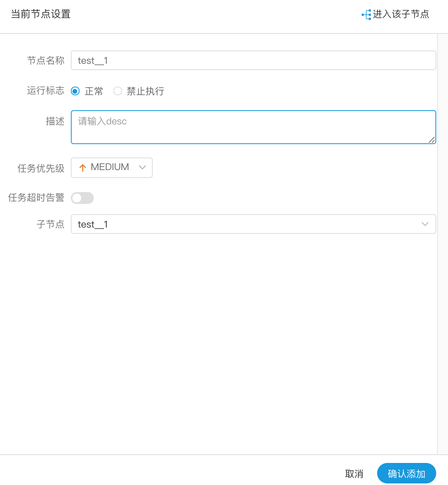This screenshot has width=448, height=485.
Task: Select the 正常 run flag radio
Action: click(x=75, y=91)
